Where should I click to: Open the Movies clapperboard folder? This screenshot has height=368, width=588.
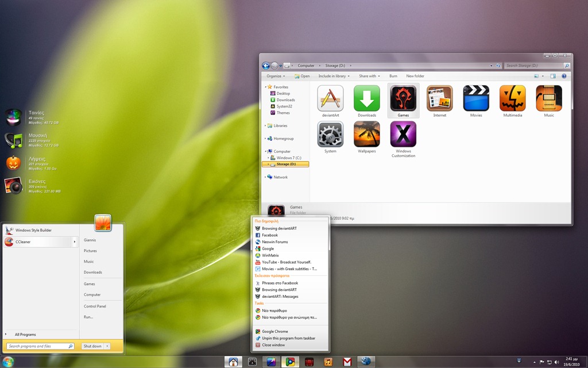click(x=476, y=98)
